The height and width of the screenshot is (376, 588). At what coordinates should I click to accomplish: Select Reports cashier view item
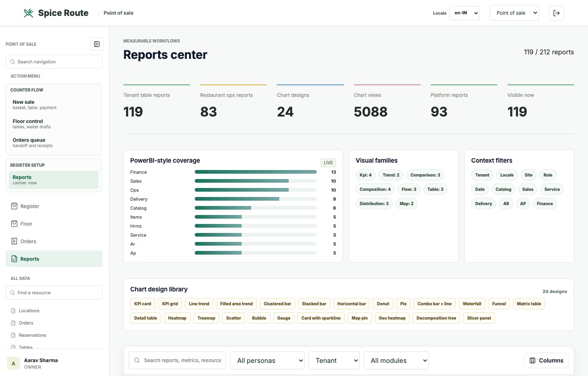click(53, 180)
